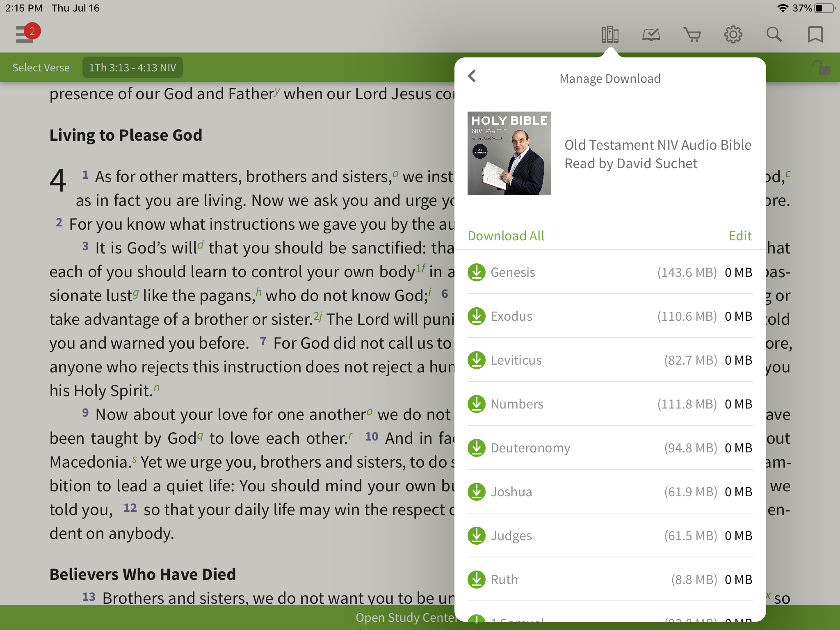Tap the Manage Download heading
840x630 pixels.
[610, 78]
